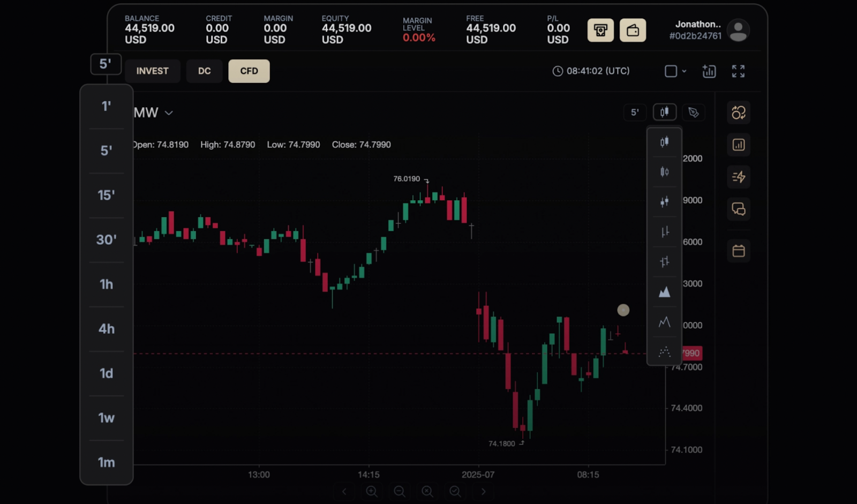Screen dimensions: 857x504
Task: Toggle the candlestick chart type dropdown
Action: (x=664, y=112)
